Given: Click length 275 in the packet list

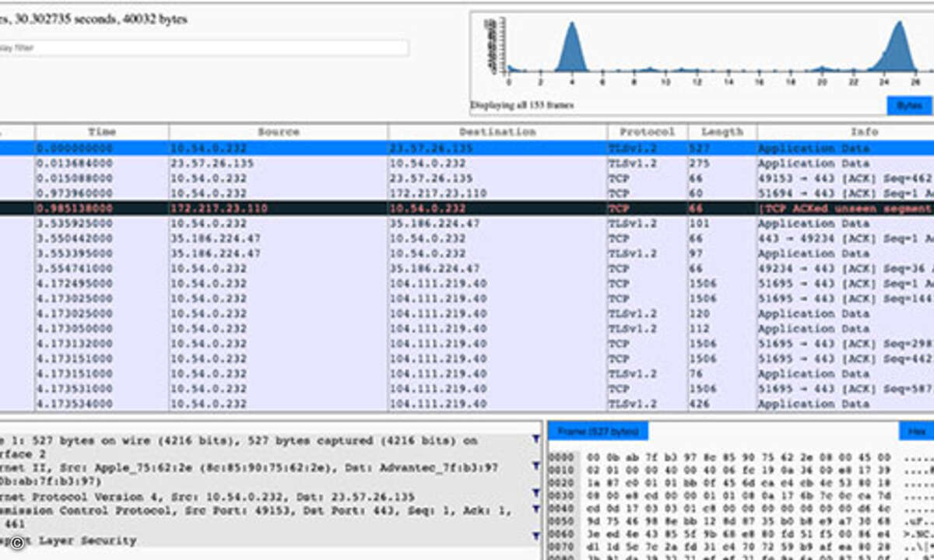Looking at the screenshot, I should point(700,163).
